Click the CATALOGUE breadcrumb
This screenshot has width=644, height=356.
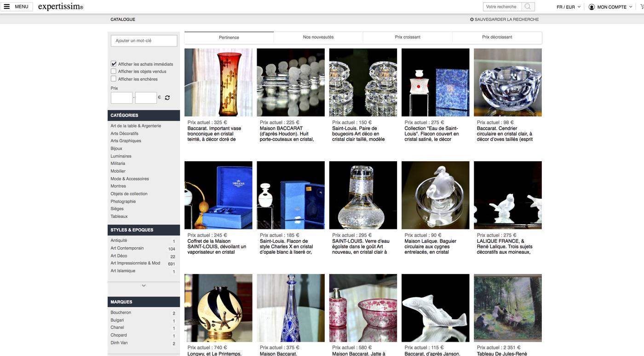[x=123, y=19]
